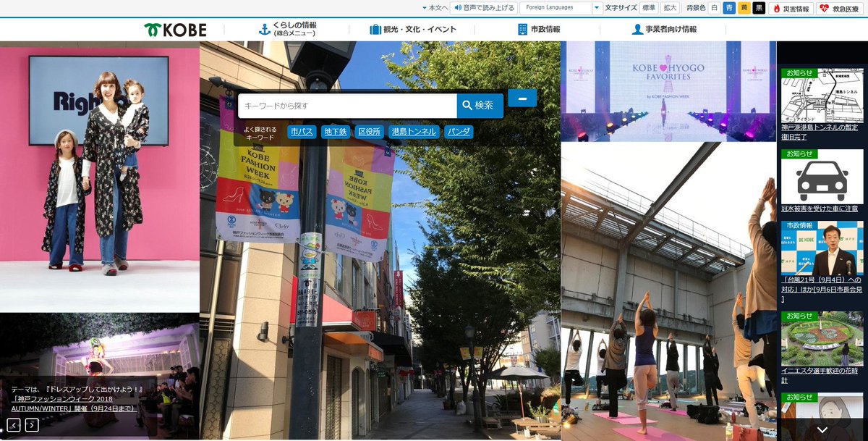
Task: Open 市政情報 menu
Action: tap(538, 30)
